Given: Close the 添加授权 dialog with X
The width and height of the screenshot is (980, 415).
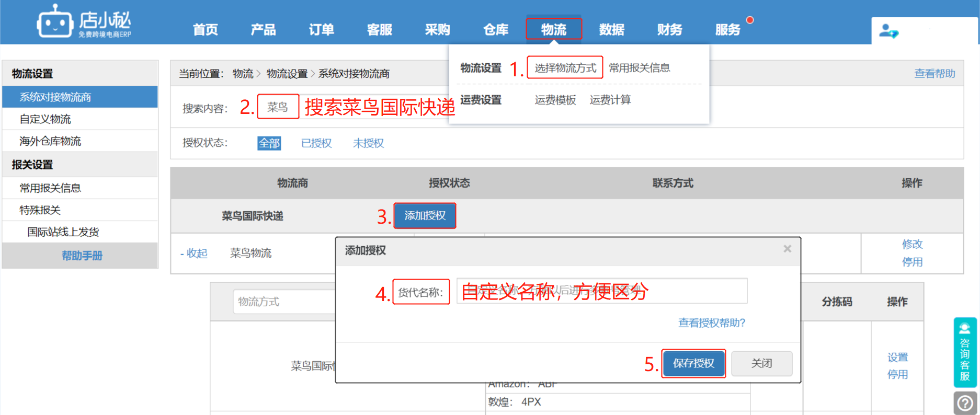Looking at the screenshot, I should pyautogui.click(x=787, y=249).
